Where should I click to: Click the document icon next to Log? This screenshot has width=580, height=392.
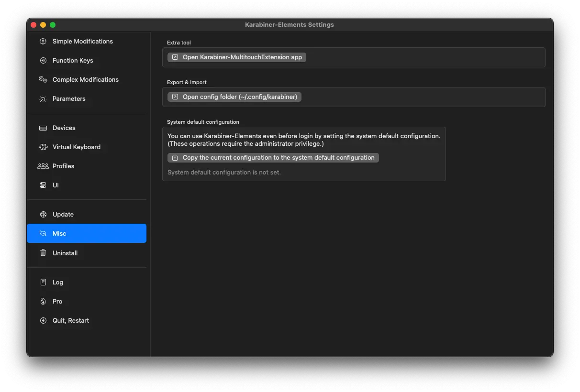pyautogui.click(x=43, y=282)
